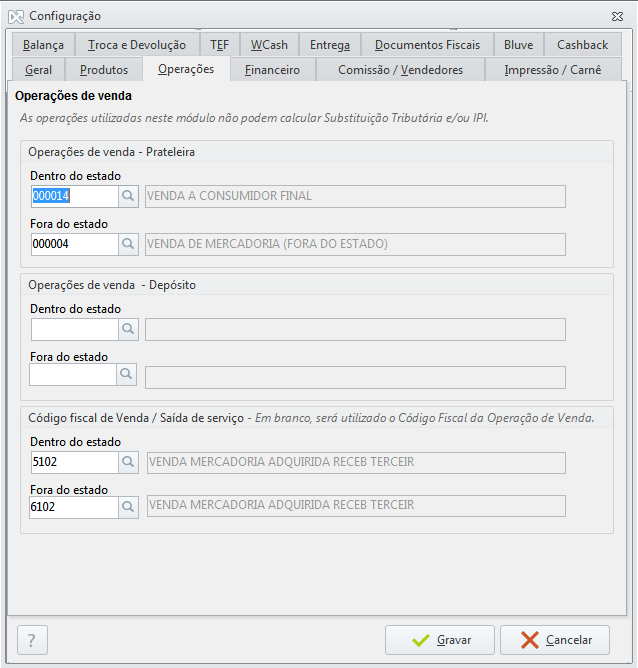This screenshot has width=638, height=668.
Task: Switch to the Financeiro tab
Action: point(272,70)
